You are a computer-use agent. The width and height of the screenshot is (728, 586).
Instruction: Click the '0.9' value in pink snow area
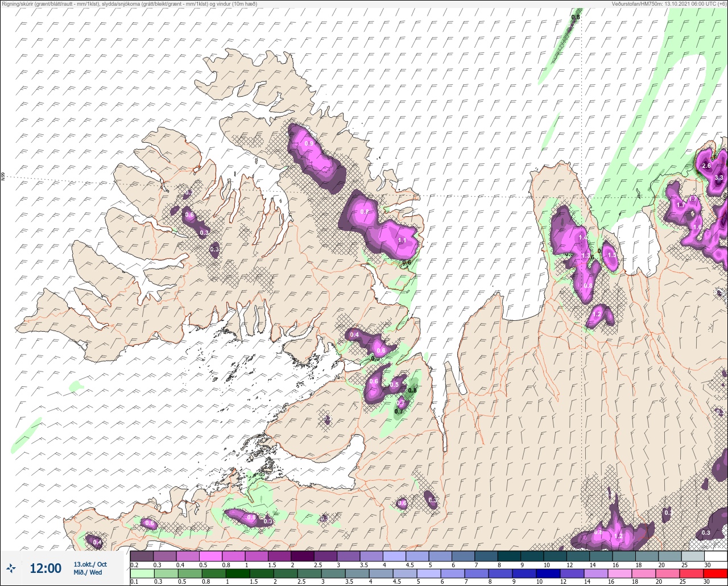[309, 143]
